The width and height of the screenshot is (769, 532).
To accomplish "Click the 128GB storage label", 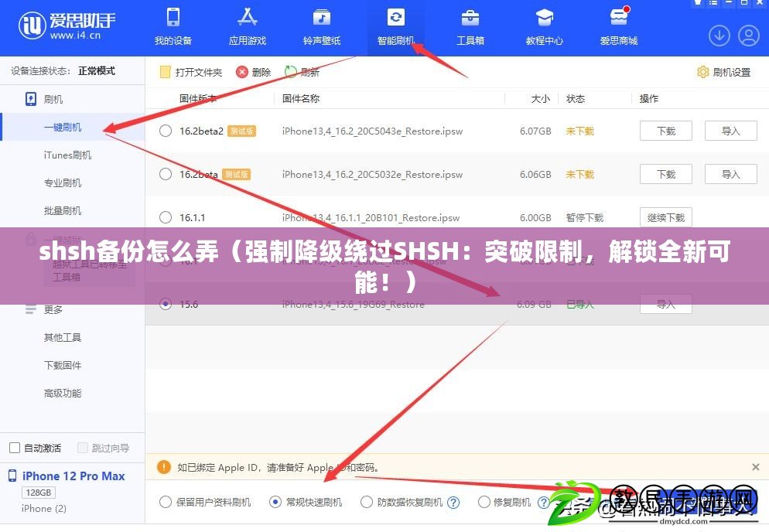I will (39, 492).
